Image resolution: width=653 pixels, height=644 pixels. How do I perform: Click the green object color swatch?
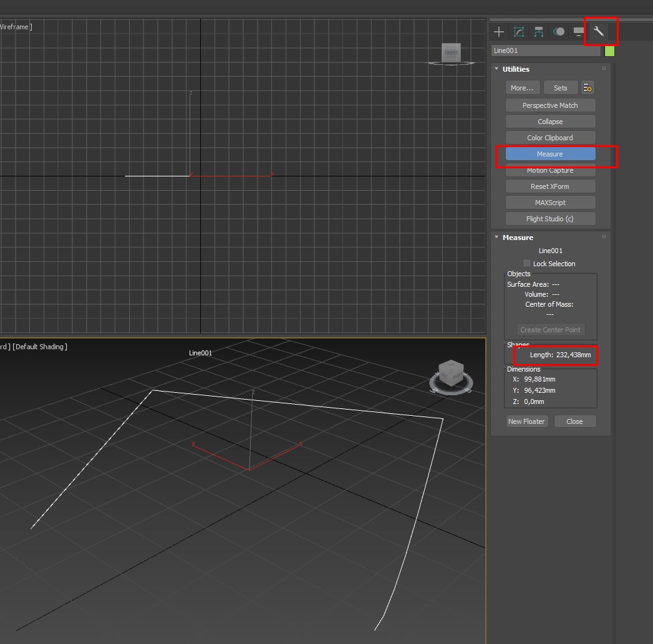point(609,50)
